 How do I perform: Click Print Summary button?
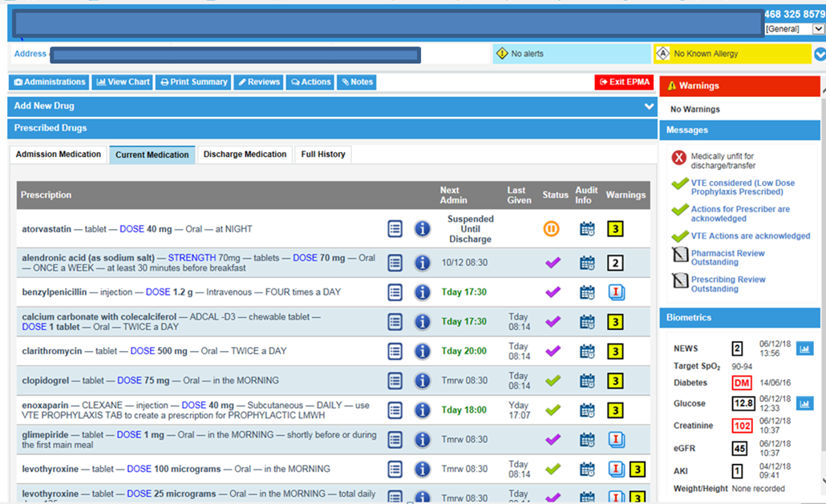[x=193, y=82]
